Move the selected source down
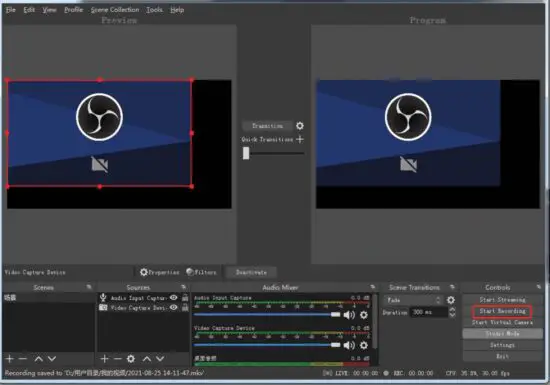Image resolution: width=550 pixels, height=385 pixels. click(x=160, y=359)
